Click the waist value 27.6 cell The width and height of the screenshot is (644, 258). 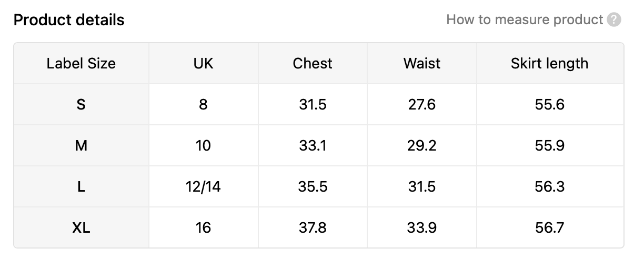[x=422, y=104]
